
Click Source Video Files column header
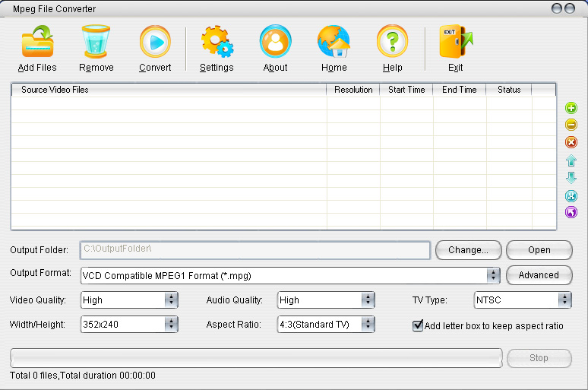point(169,90)
